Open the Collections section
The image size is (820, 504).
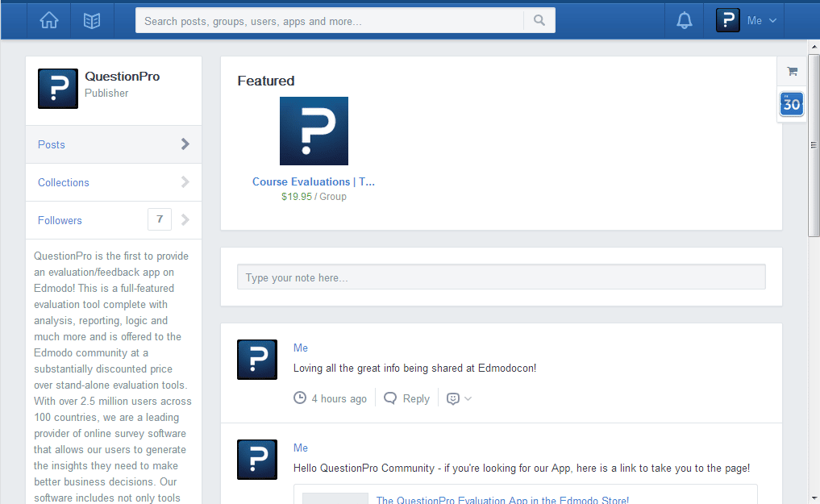[114, 182]
